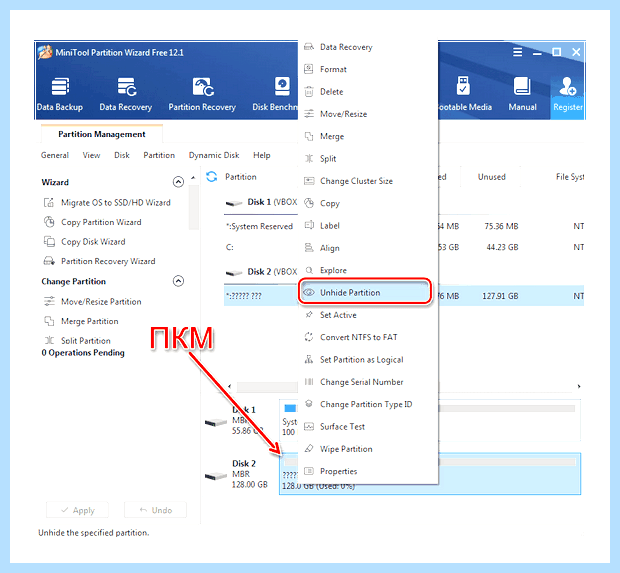Viewport: 620px width, 573px height.
Task: Open the Manual from toolbar
Action: tap(522, 95)
